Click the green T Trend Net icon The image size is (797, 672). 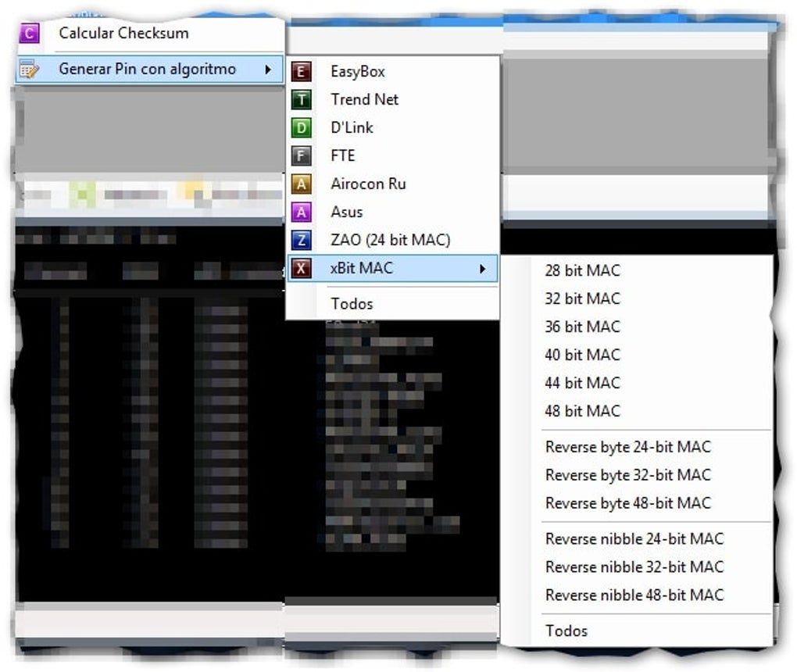pyautogui.click(x=302, y=99)
